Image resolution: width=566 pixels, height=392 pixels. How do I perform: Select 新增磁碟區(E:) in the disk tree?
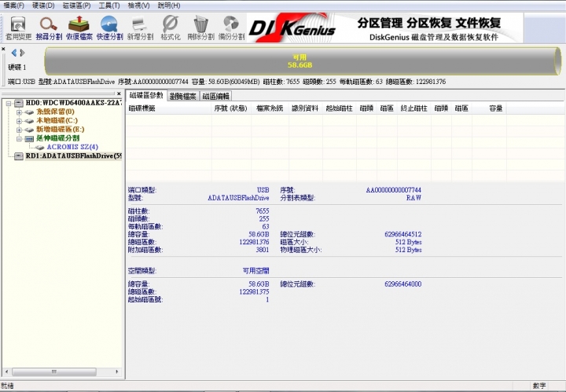coord(61,130)
